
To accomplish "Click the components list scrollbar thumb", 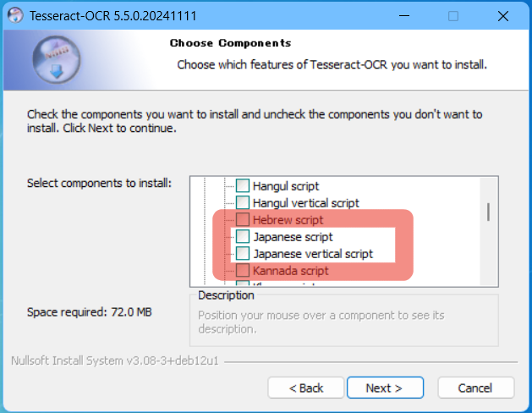I will click(x=488, y=211).
